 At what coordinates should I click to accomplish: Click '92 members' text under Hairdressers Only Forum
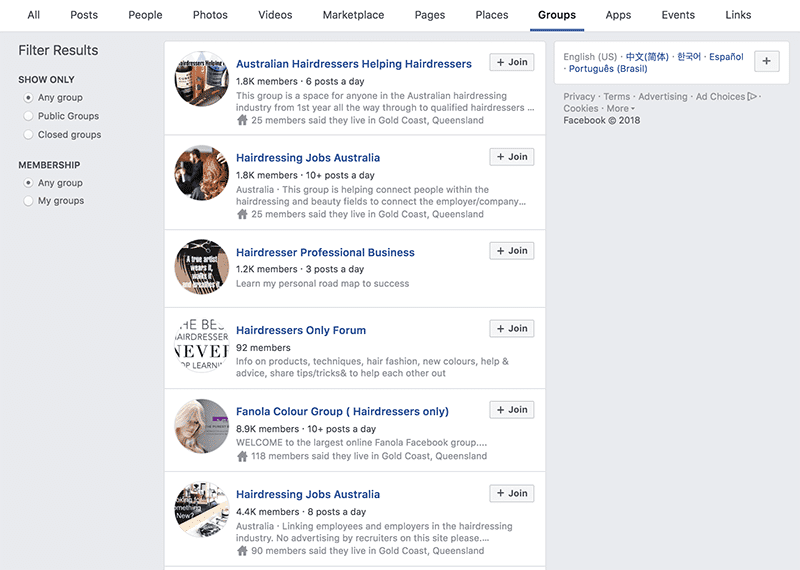tap(263, 348)
